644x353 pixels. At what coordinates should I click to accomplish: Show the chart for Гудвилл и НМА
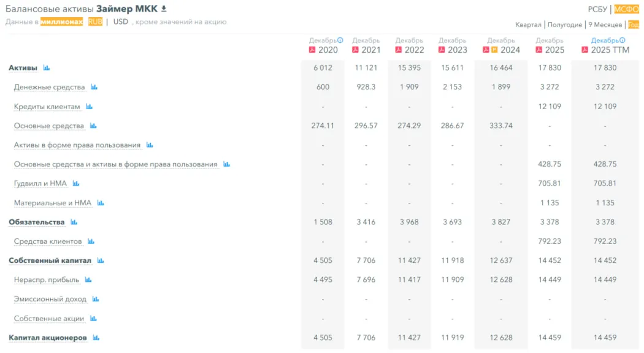click(x=76, y=183)
